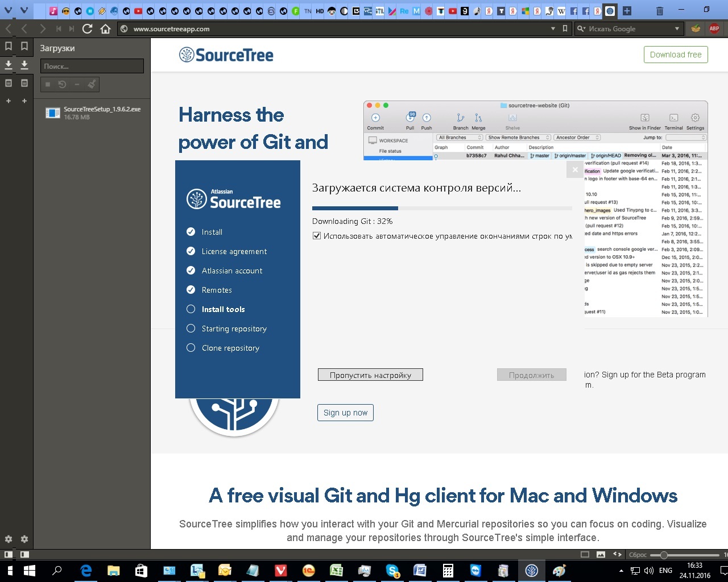Click the rewind navigation button
This screenshot has width=728, height=582.
click(x=59, y=28)
